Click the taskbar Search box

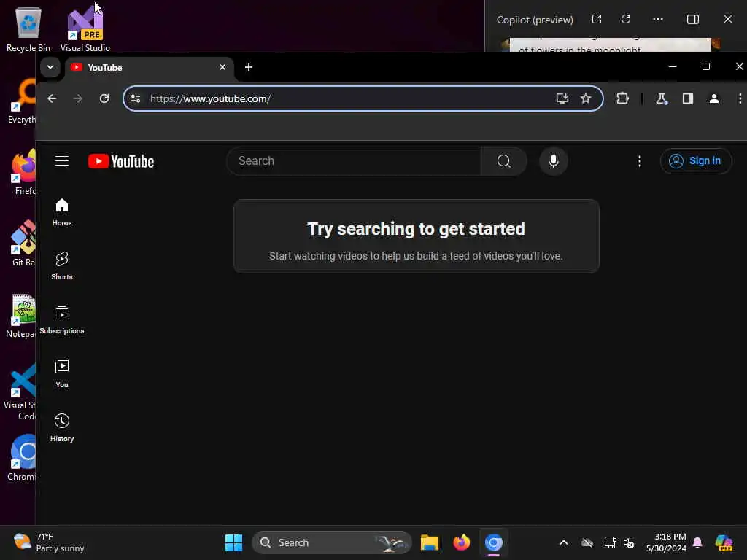pyautogui.click(x=332, y=542)
